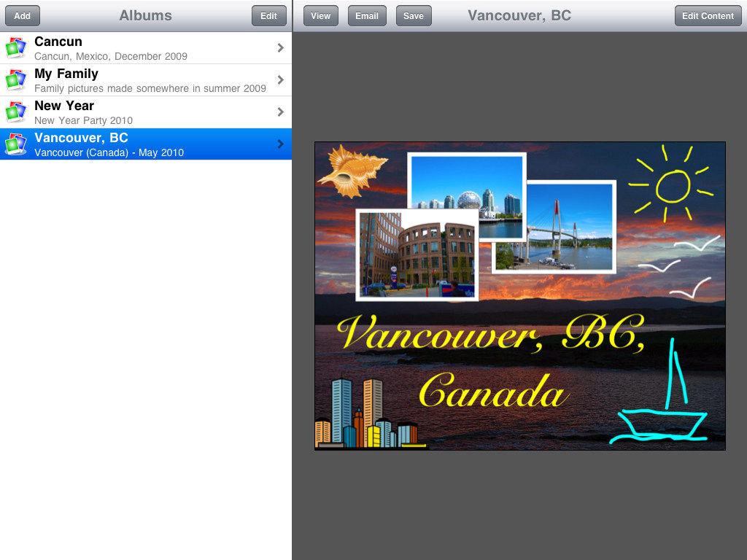The image size is (747, 560).
Task: Save the Vancouver, BC collage
Action: [414, 16]
